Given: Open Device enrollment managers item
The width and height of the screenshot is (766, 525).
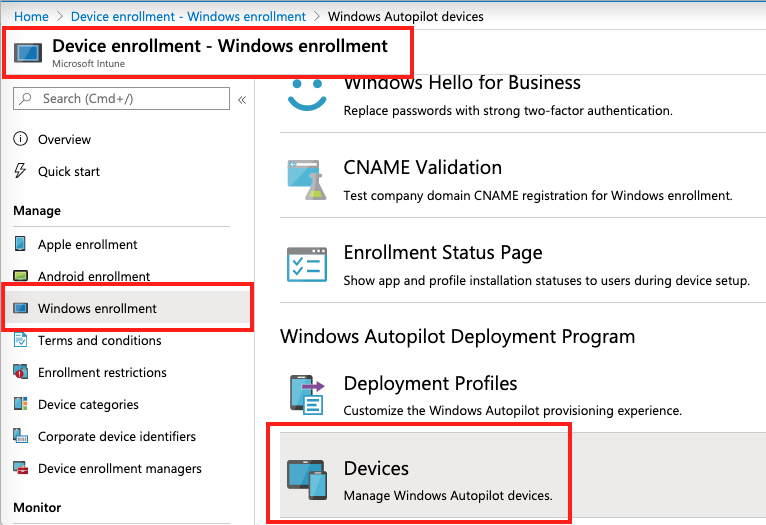Looking at the screenshot, I should (x=121, y=468).
